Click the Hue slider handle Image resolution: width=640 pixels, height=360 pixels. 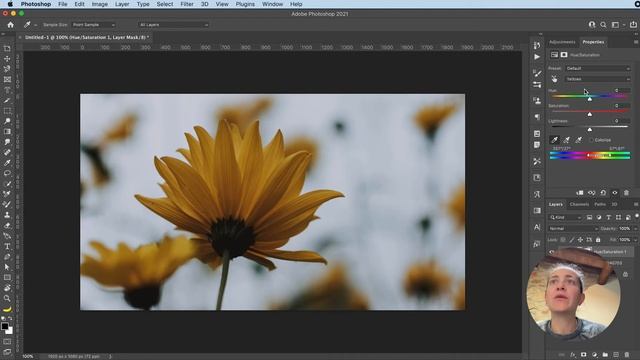click(590, 99)
